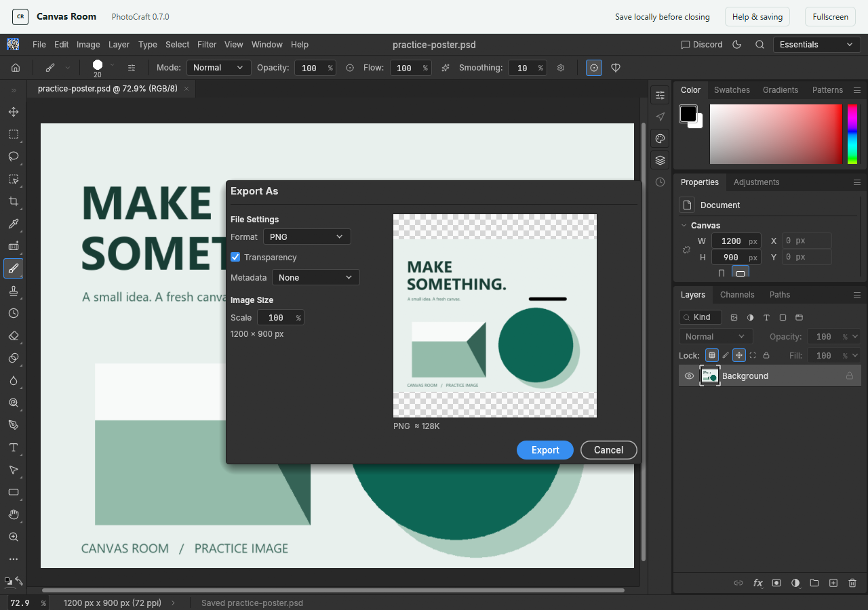Select the Move tool
This screenshot has height=610, width=868.
coord(13,112)
